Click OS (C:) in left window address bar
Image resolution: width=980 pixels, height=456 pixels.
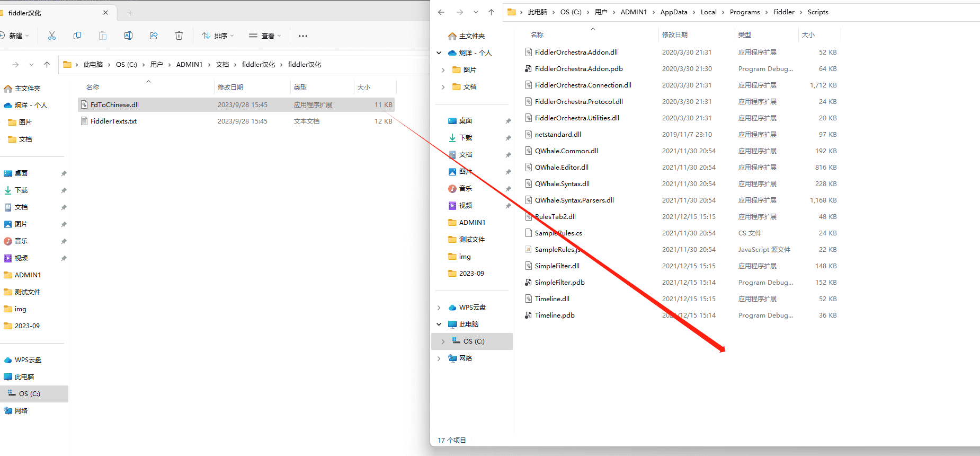tap(126, 65)
